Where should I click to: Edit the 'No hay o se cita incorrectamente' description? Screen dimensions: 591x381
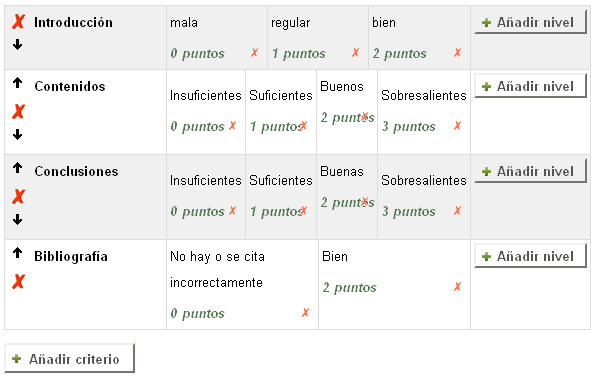(x=217, y=269)
